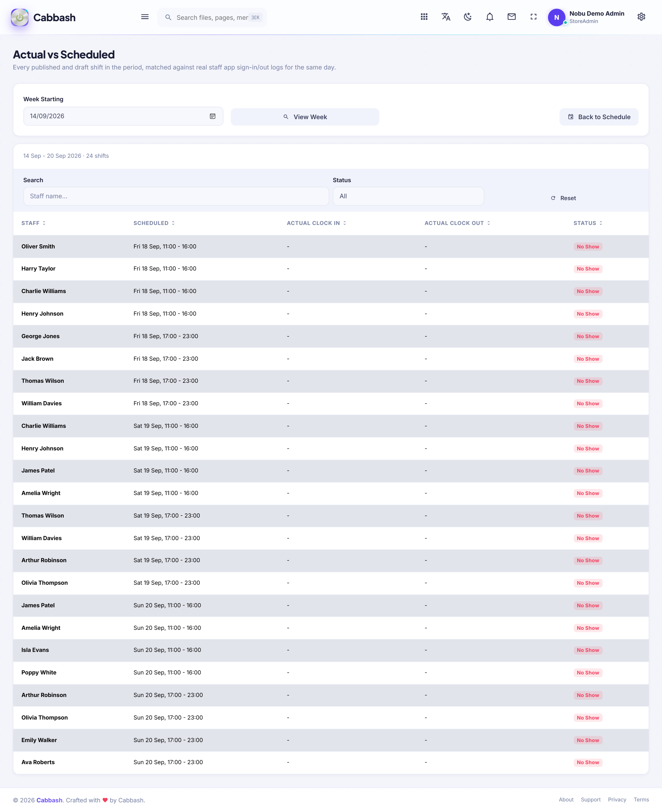662x812 pixels.
Task: Sort by the Staff column header
Action: point(34,223)
